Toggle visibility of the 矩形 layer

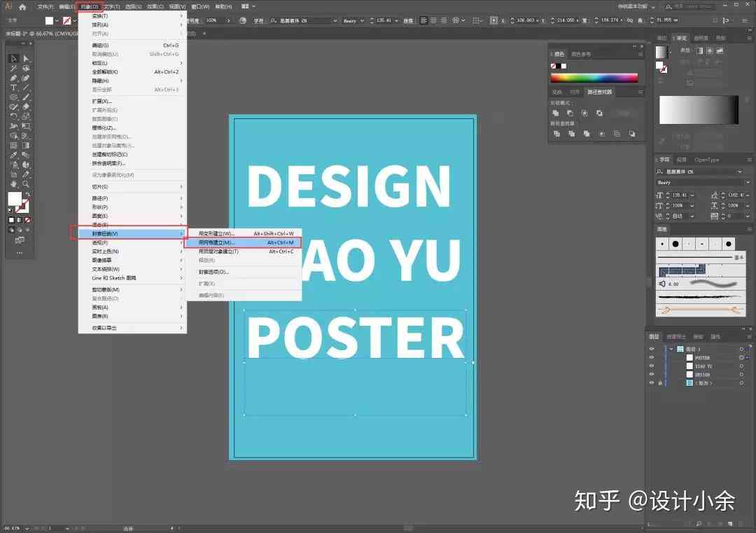pyautogui.click(x=652, y=382)
